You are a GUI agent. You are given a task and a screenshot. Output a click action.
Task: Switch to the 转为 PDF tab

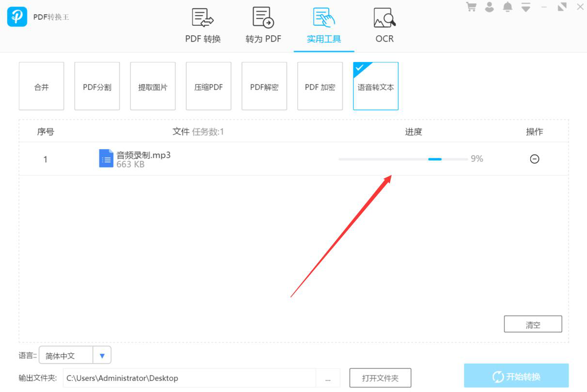pos(263,26)
